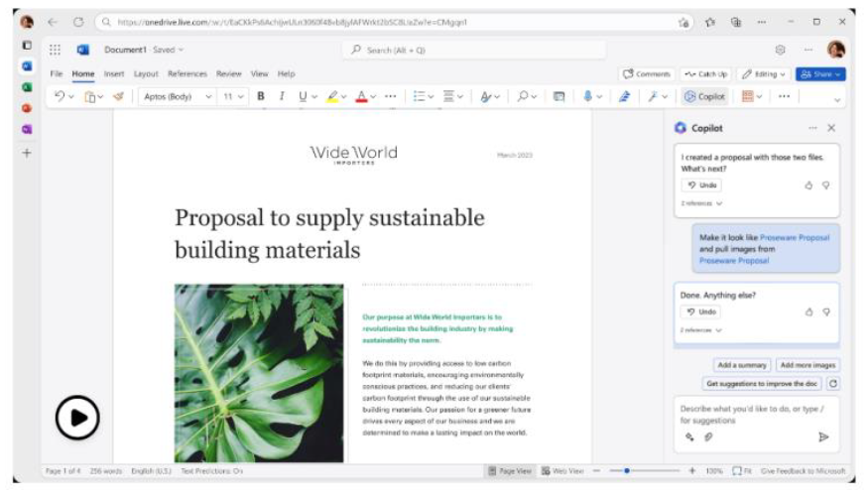Adjust the zoom slider handle

coord(627,470)
